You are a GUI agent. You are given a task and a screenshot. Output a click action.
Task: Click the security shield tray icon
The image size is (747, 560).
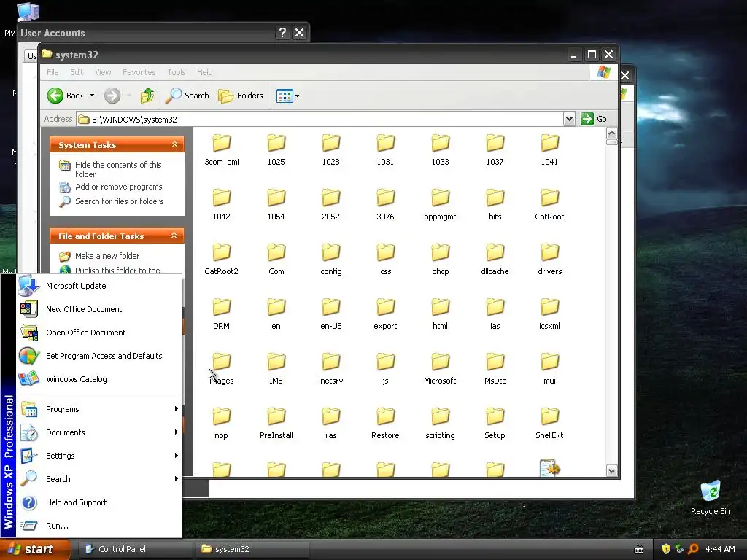[x=666, y=549]
